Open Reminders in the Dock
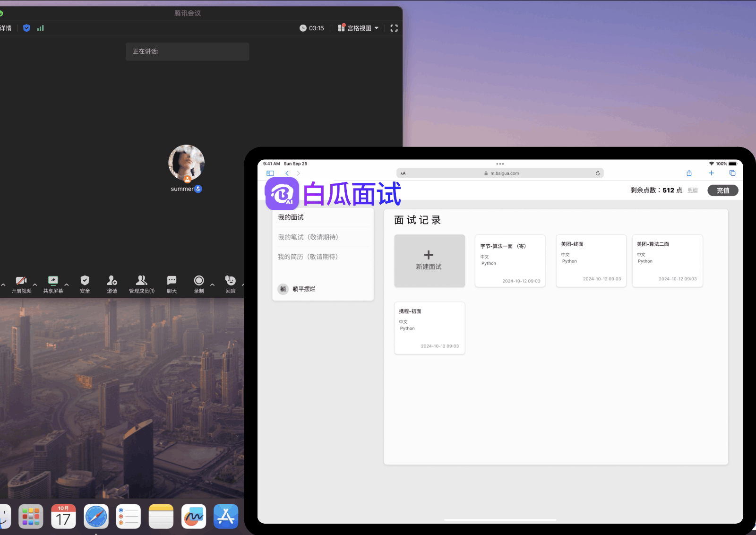Image resolution: width=756 pixels, height=535 pixels. tap(129, 516)
